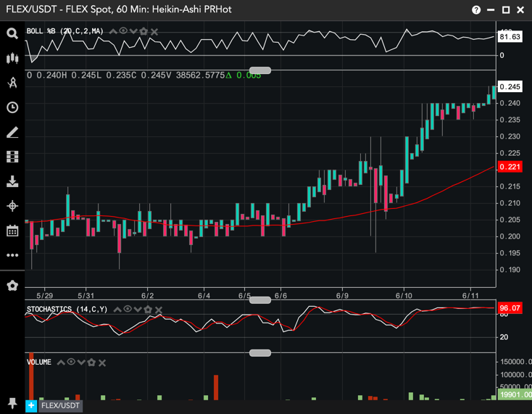This screenshot has height=414, width=532.
Task: Click the 5/29 date on time axis
Action: 45,296
